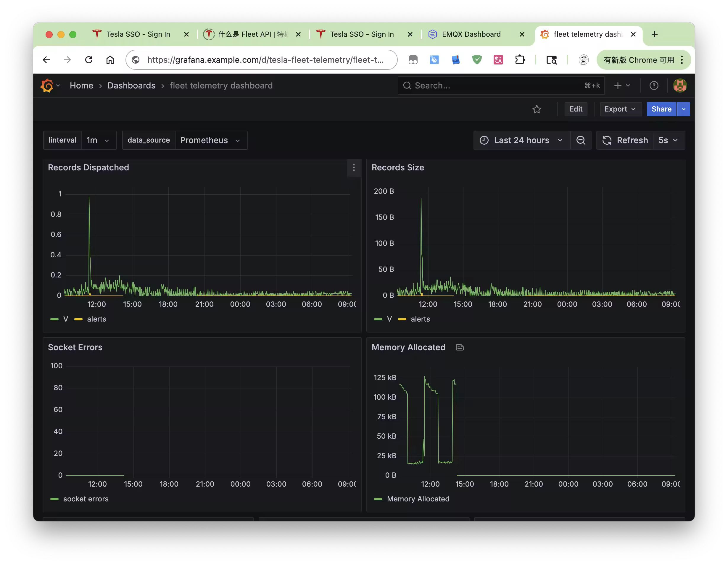Open Chrome profile avatar
The image size is (728, 565).
[x=583, y=60]
